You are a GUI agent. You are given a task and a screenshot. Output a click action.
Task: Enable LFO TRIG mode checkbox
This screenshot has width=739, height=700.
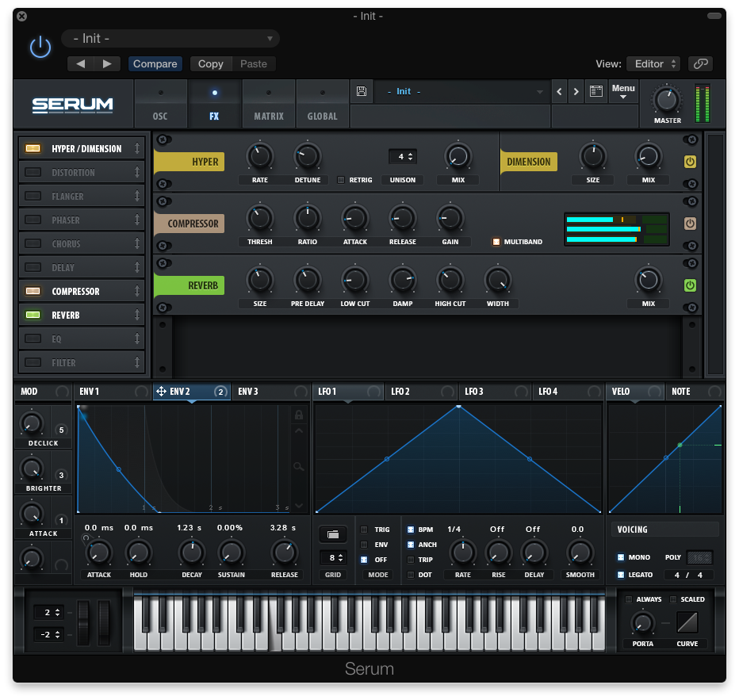pos(364,530)
